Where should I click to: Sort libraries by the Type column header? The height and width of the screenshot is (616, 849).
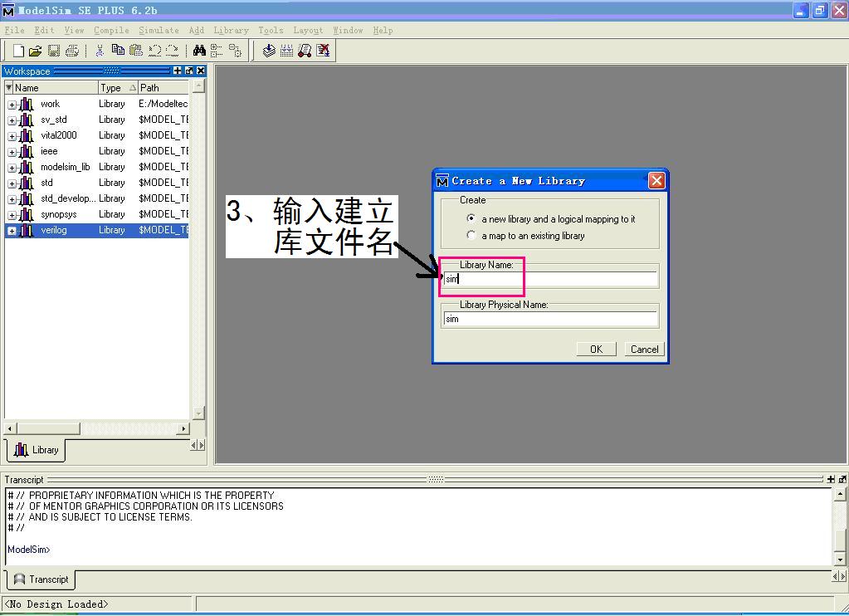coord(118,88)
